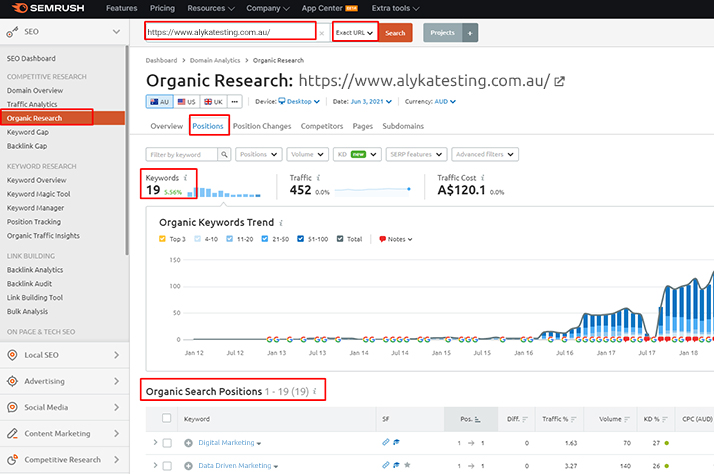Switch to the Positions tab
This screenshot has width=714, height=474.
point(208,126)
